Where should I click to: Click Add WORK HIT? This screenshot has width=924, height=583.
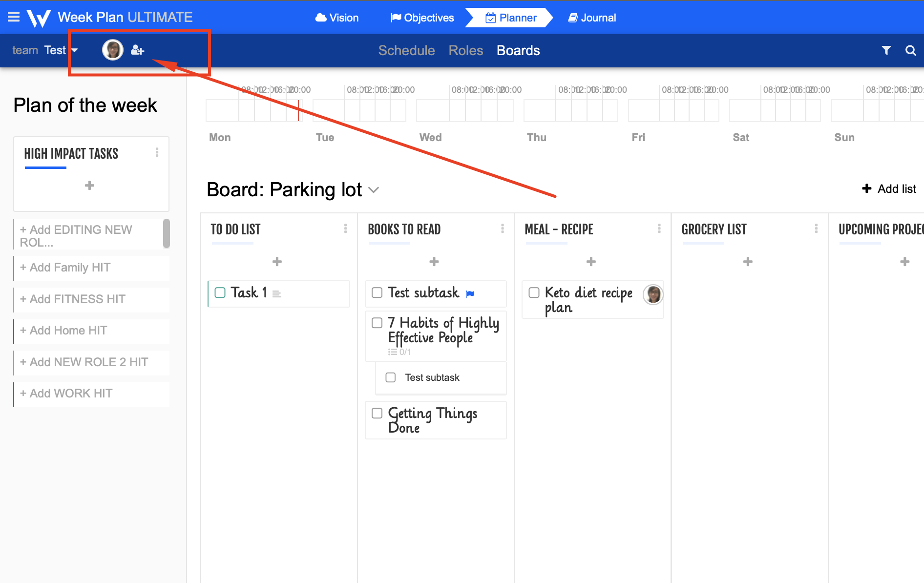[91, 394]
